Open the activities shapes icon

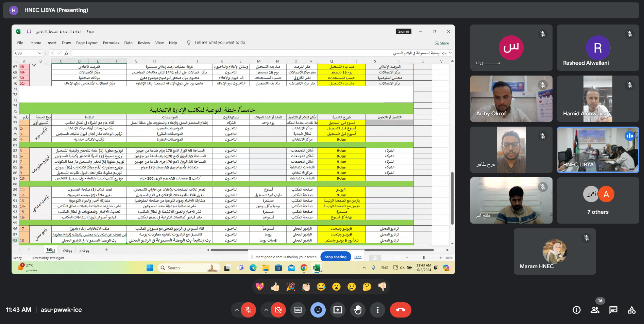click(x=631, y=310)
